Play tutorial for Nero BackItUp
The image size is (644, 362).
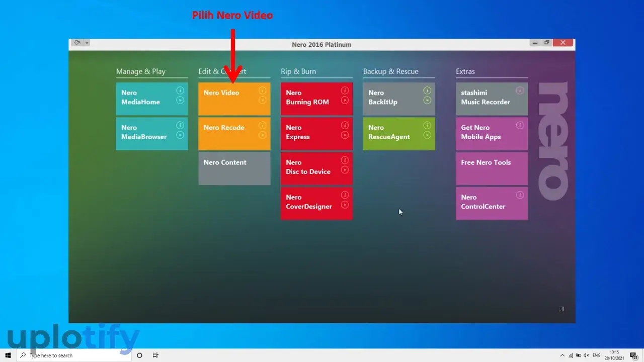[x=427, y=100]
